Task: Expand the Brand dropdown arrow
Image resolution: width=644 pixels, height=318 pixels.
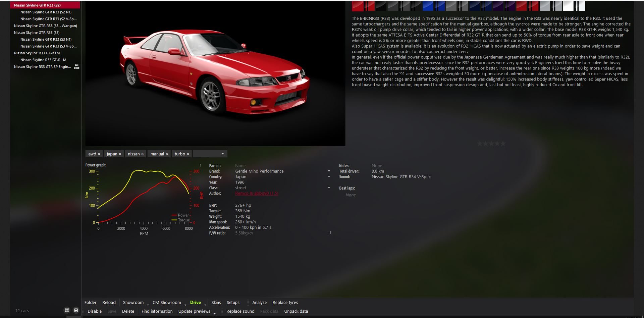Action: (329, 171)
